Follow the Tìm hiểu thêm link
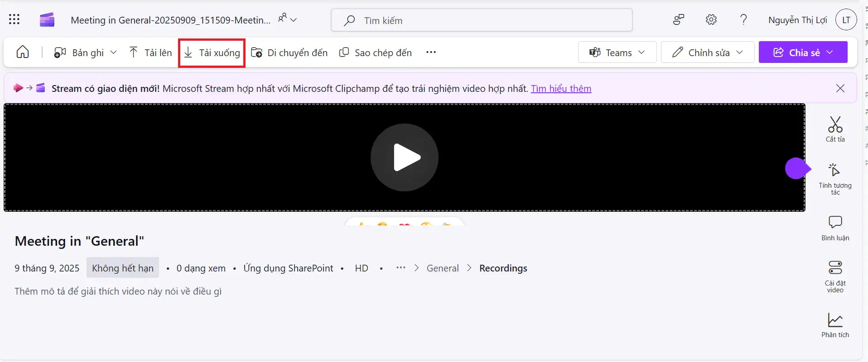The height and width of the screenshot is (362, 868). click(x=561, y=89)
